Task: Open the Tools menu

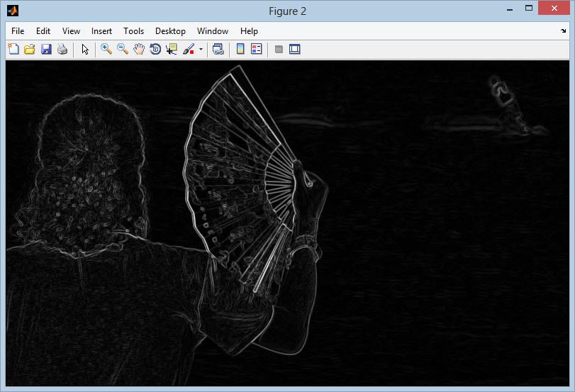Action: point(133,31)
